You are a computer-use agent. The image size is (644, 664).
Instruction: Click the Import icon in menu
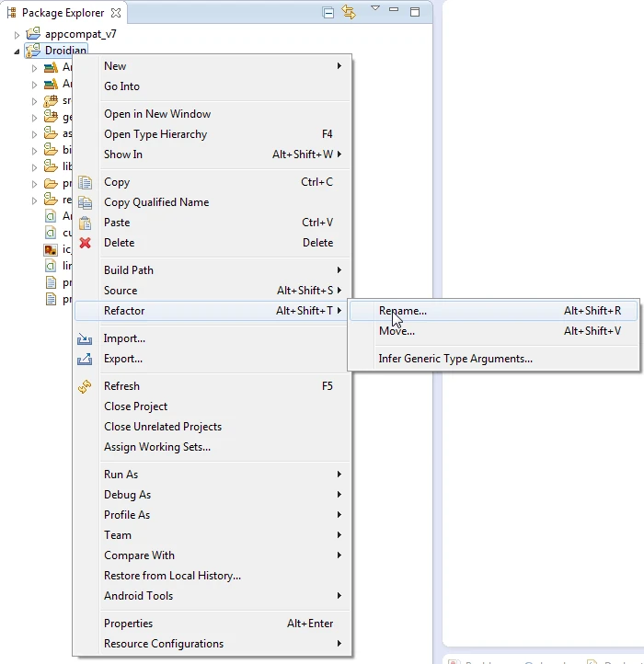85,338
